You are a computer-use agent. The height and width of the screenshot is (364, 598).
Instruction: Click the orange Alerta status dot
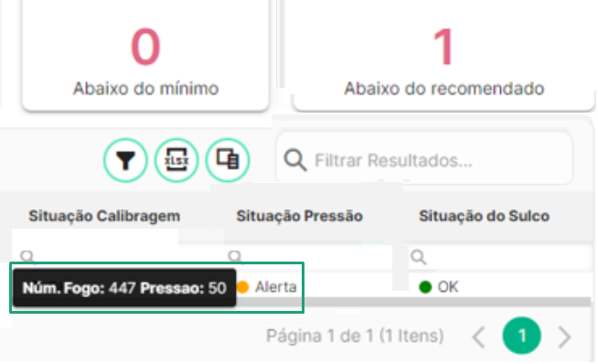pyautogui.click(x=242, y=287)
